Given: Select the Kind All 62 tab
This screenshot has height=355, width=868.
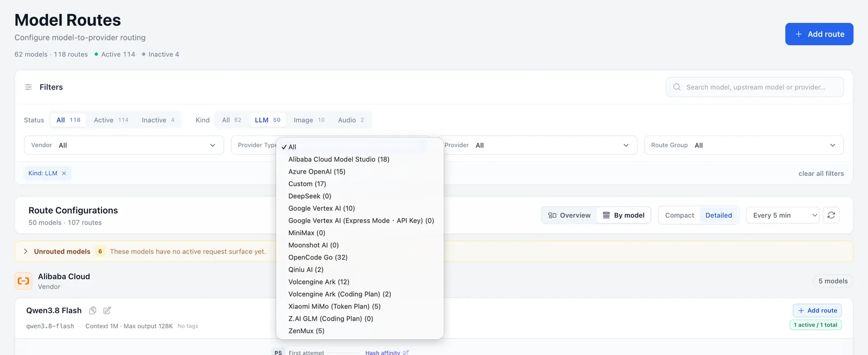Looking at the screenshot, I should tap(232, 120).
